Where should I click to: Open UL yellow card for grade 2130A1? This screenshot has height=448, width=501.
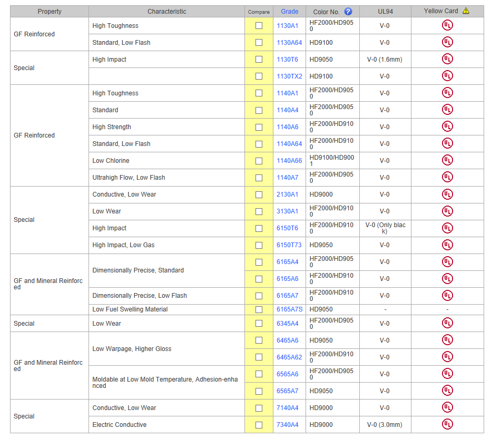click(447, 194)
